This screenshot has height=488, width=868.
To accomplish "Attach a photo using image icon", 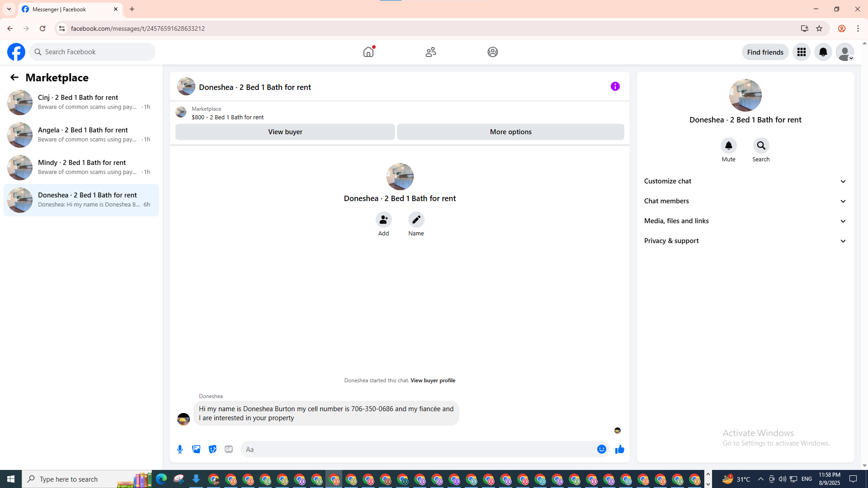I will point(196,449).
